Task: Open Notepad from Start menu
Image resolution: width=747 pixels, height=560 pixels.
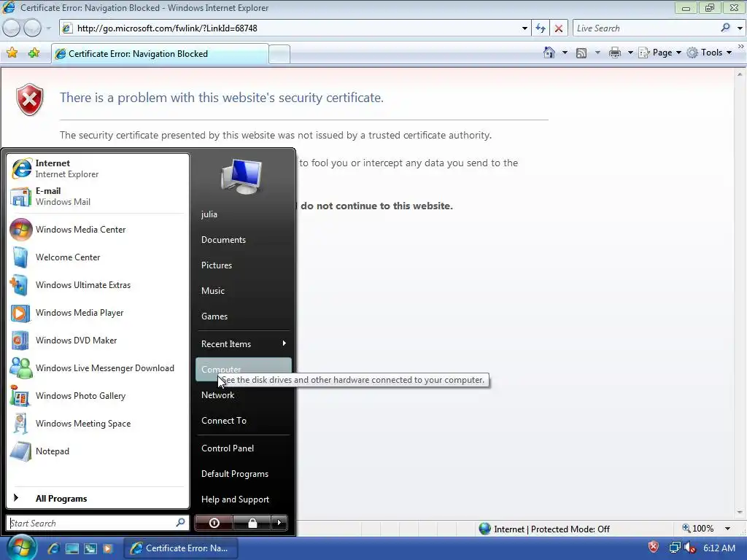Action: coord(98,451)
